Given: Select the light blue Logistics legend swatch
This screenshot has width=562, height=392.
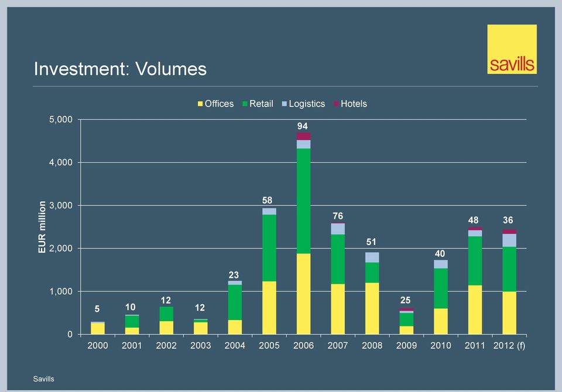Looking at the screenshot, I should (x=285, y=104).
